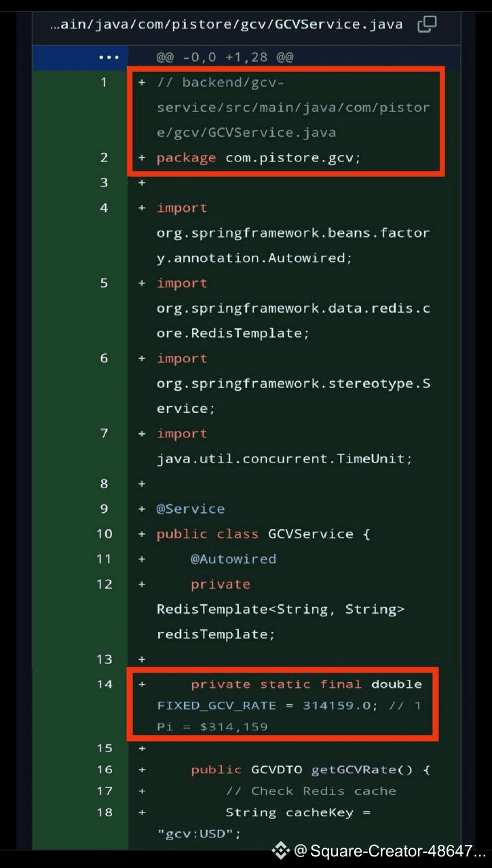The height and width of the screenshot is (868, 492).
Task: Select diff line number 16
Action: pyautogui.click(x=104, y=770)
